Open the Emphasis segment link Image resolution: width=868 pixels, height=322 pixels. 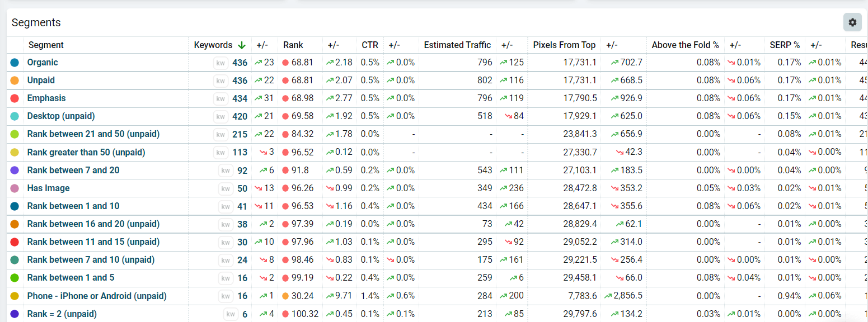click(x=46, y=98)
